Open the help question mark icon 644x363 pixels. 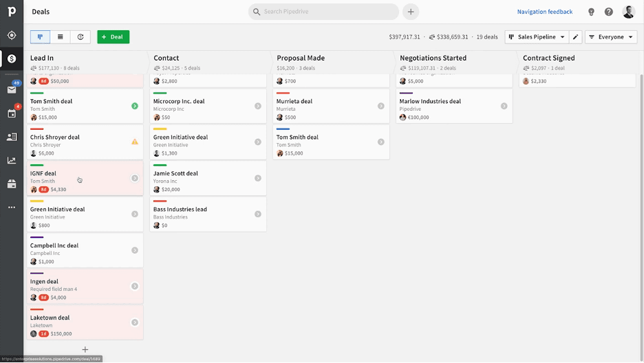(x=609, y=12)
